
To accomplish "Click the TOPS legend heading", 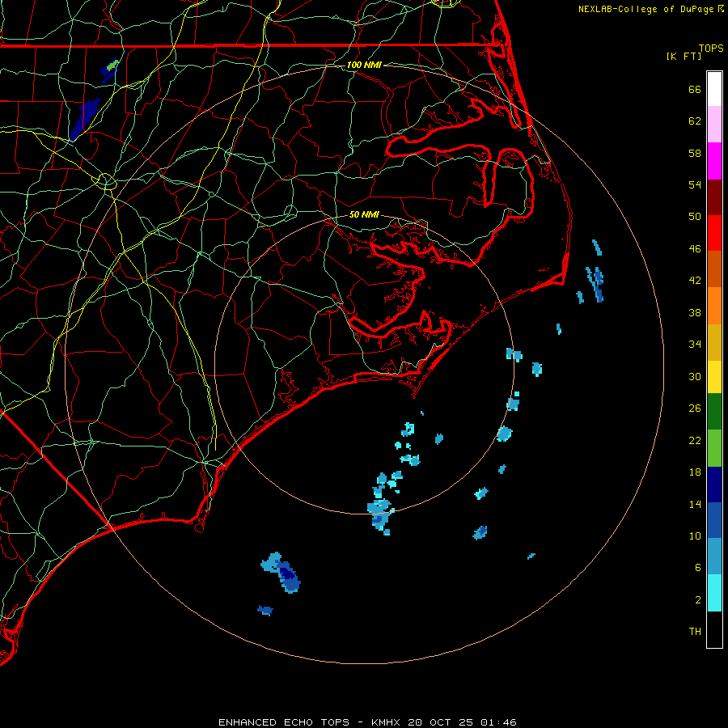I will point(711,48).
